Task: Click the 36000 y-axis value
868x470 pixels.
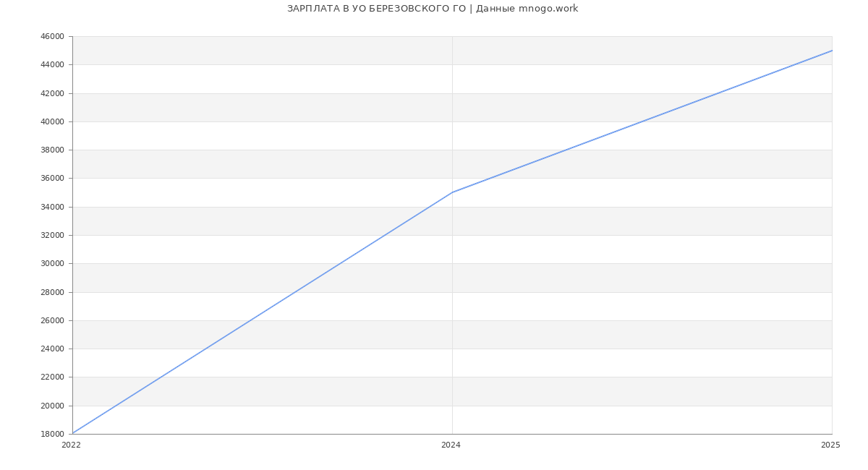Action: point(52,179)
